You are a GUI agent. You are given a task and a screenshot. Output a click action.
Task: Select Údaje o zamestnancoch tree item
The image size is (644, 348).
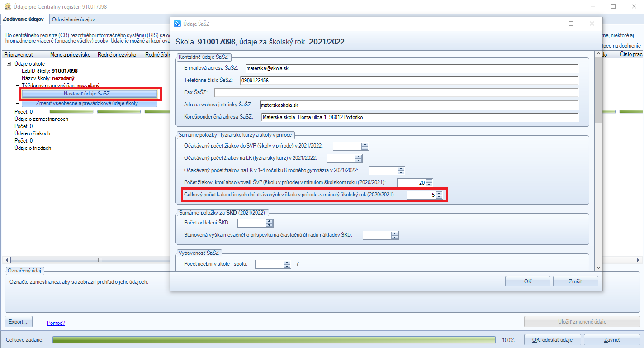pyautogui.click(x=41, y=119)
